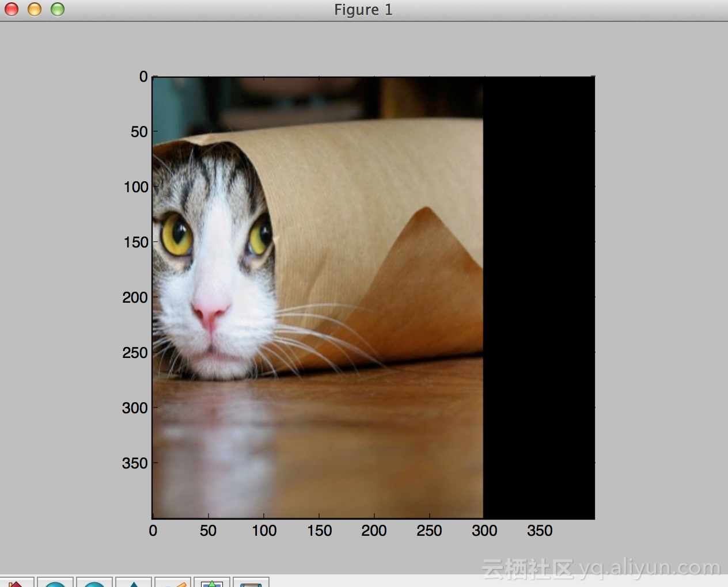Select the Zoom-to-rectangle magnifier tool
The image size is (728, 587).
pyautogui.click(x=173, y=582)
